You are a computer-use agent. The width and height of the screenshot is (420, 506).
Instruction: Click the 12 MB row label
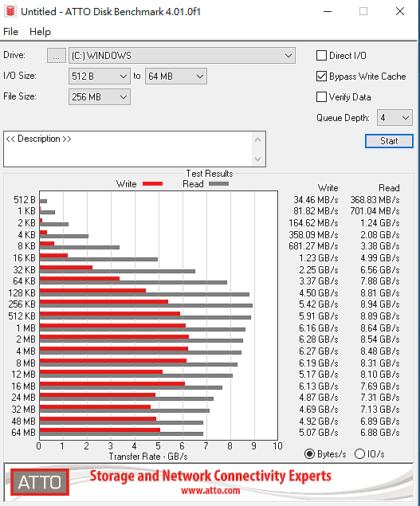[x=23, y=375]
